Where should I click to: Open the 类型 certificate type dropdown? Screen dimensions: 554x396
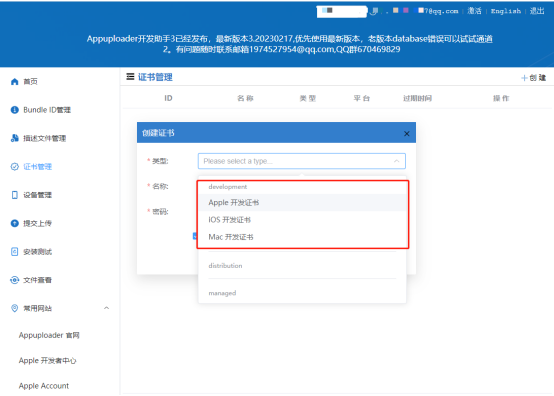[301, 161]
